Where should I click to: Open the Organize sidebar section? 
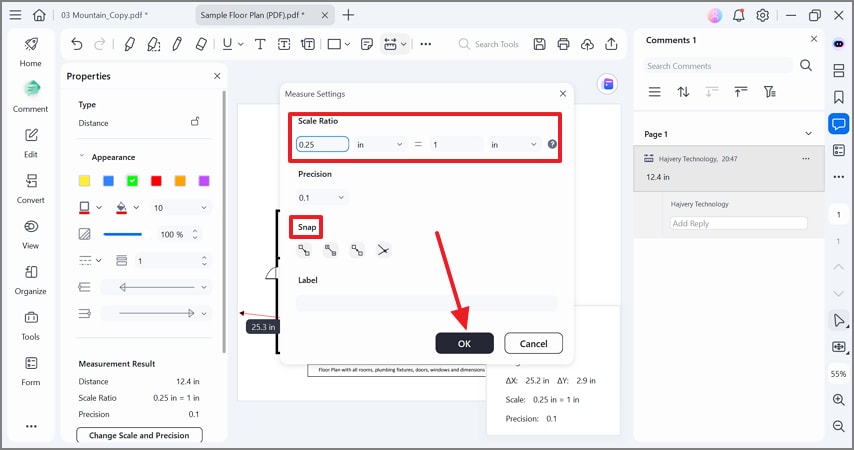tap(30, 279)
